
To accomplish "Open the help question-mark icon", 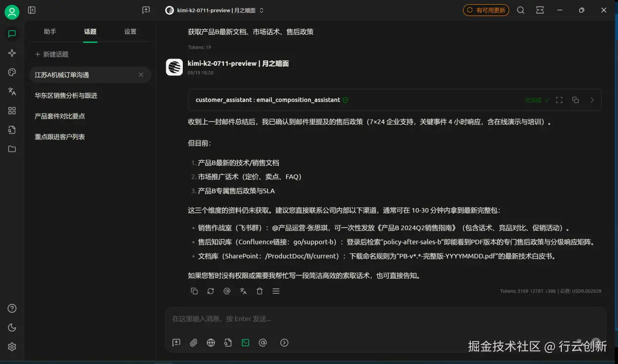I will pyautogui.click(x=12, y=308).
